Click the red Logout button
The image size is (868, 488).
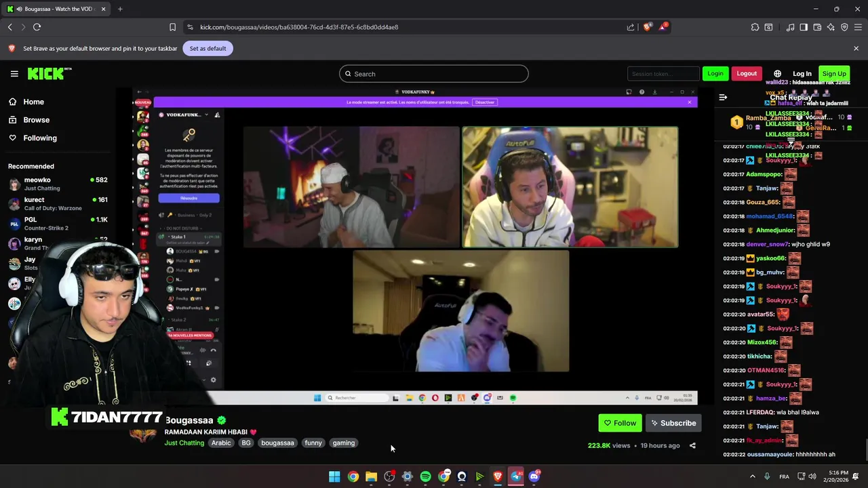[747, 73]
